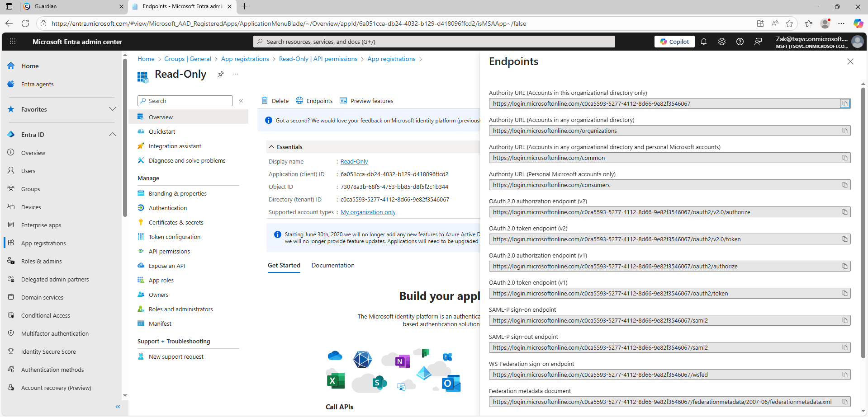Copy the SAML-P sign-on endpoint URL
The height and width of the screenshot is (417, 868).
coord(844,320)
